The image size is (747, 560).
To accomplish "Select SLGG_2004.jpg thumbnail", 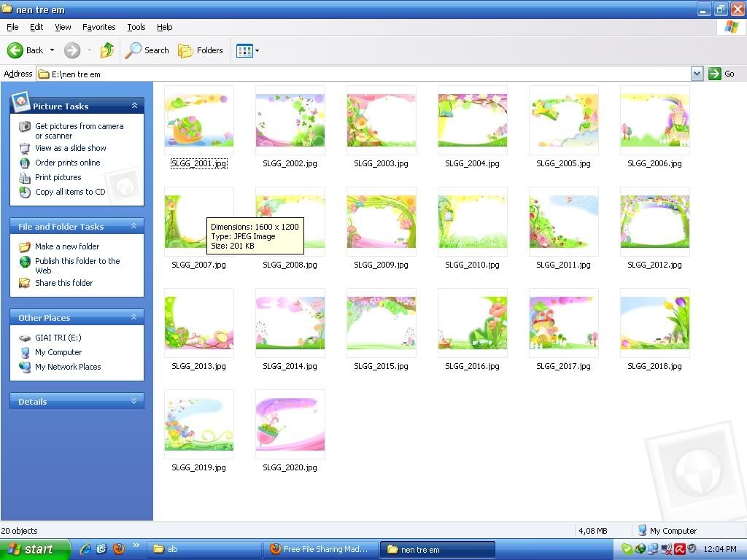I will coord(473,120).
